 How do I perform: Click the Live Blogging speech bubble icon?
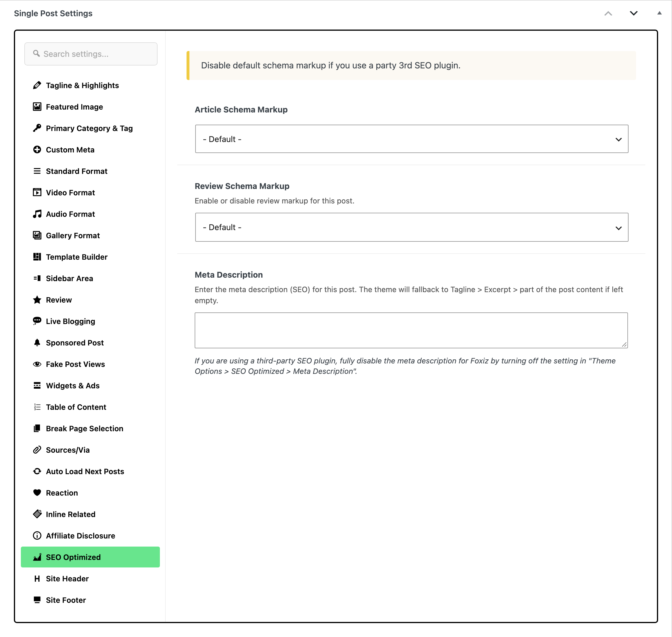[x=37, y=321]
